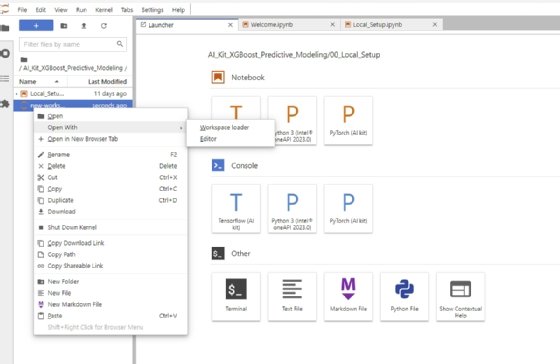Close the Welcome.ipynb tab
Viewport: 560px width, 364px height.
tap(332, 25)
